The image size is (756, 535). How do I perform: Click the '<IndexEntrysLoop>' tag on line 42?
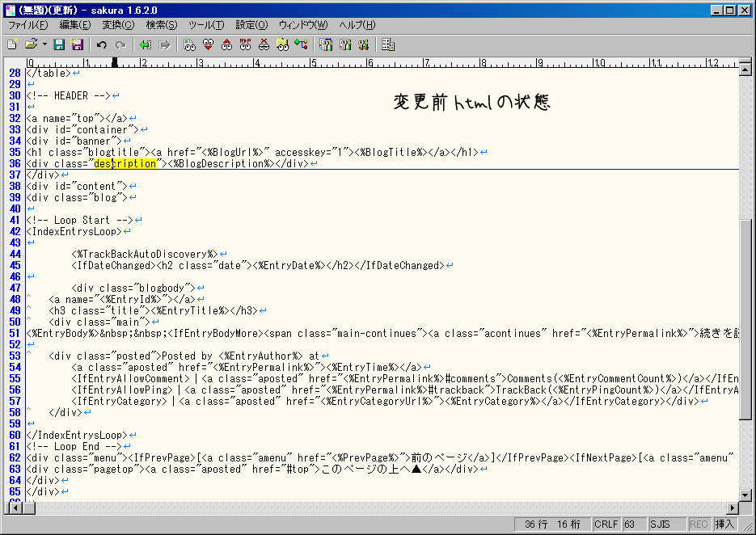pyautogui.click(x=74, y=231)
